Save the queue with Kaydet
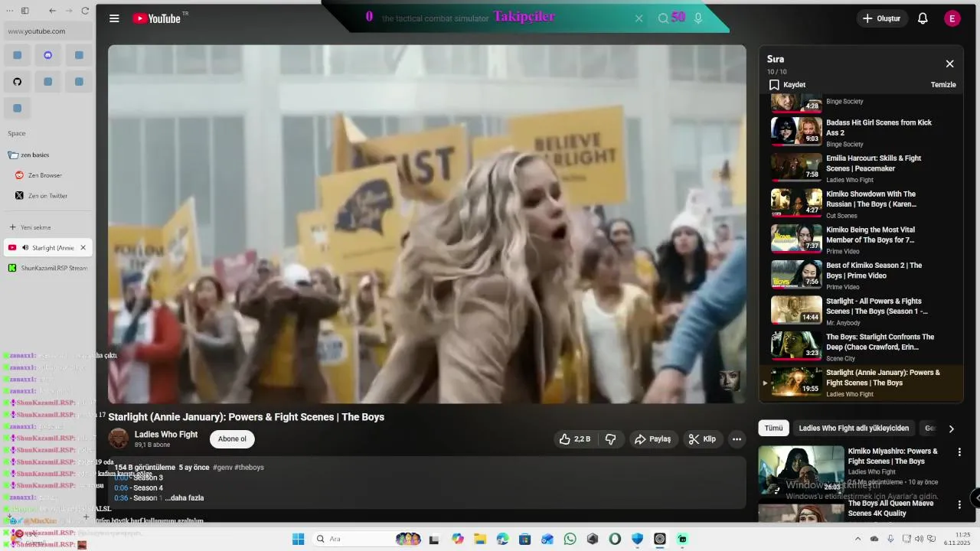The image size is (980, 551). tap(787, 85)
